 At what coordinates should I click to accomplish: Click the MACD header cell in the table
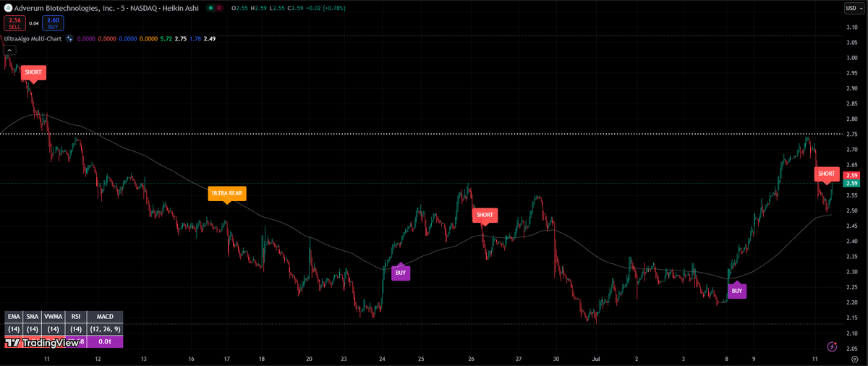[105, 317]
